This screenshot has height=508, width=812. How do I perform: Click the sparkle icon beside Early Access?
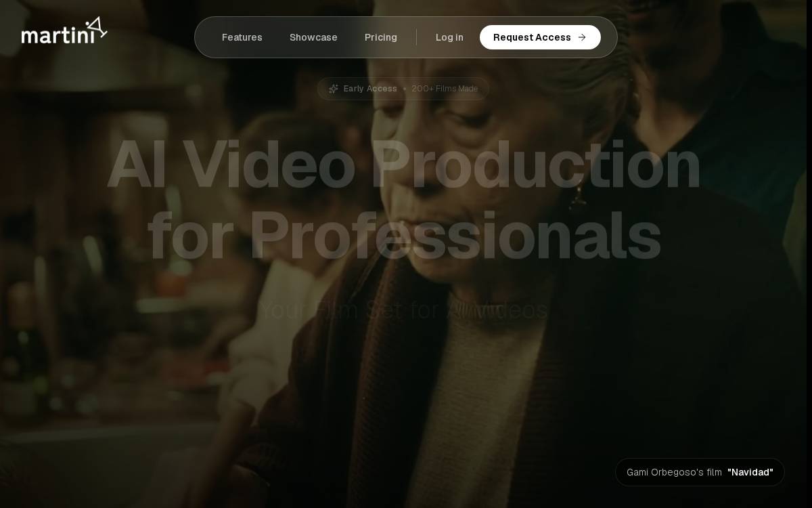coord(334,89)
